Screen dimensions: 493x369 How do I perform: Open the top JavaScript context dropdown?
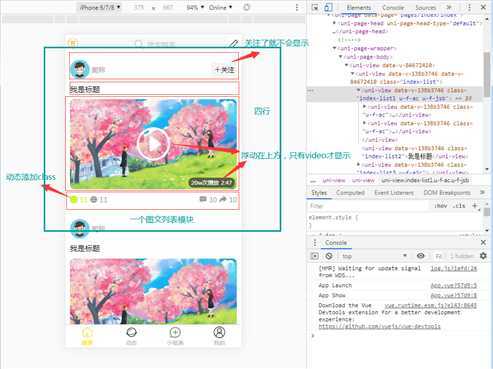pos(374,256)
